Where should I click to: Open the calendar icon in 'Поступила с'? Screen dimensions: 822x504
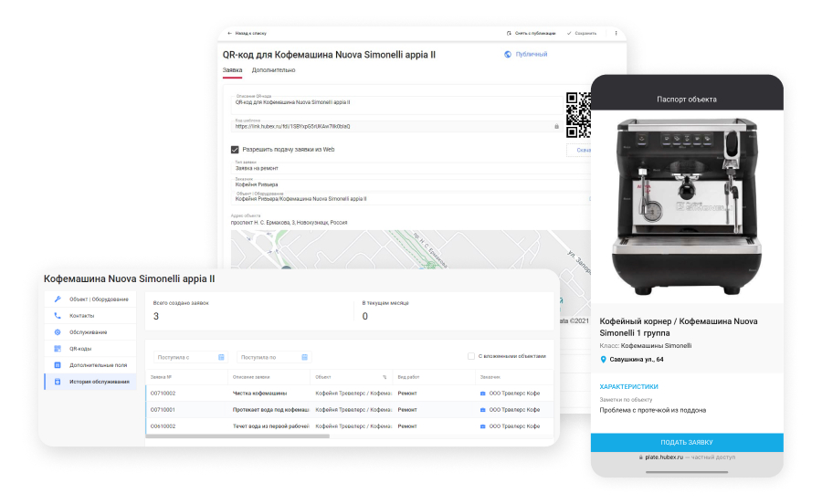[x=221, y=357]
